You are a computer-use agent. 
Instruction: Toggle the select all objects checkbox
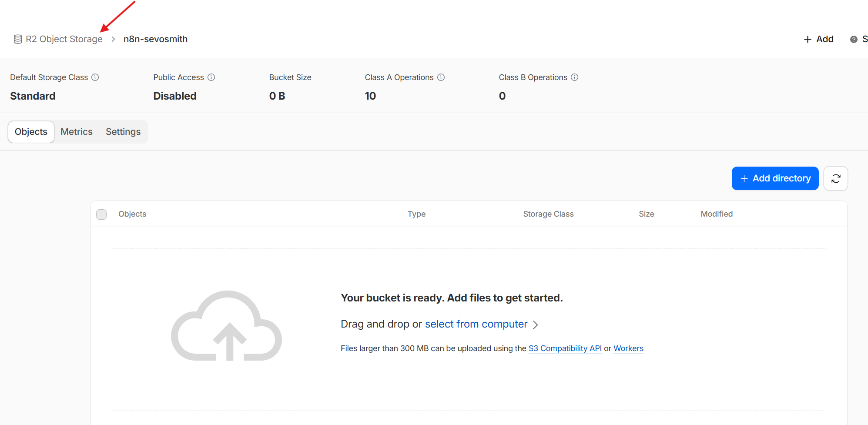[101, 214]
